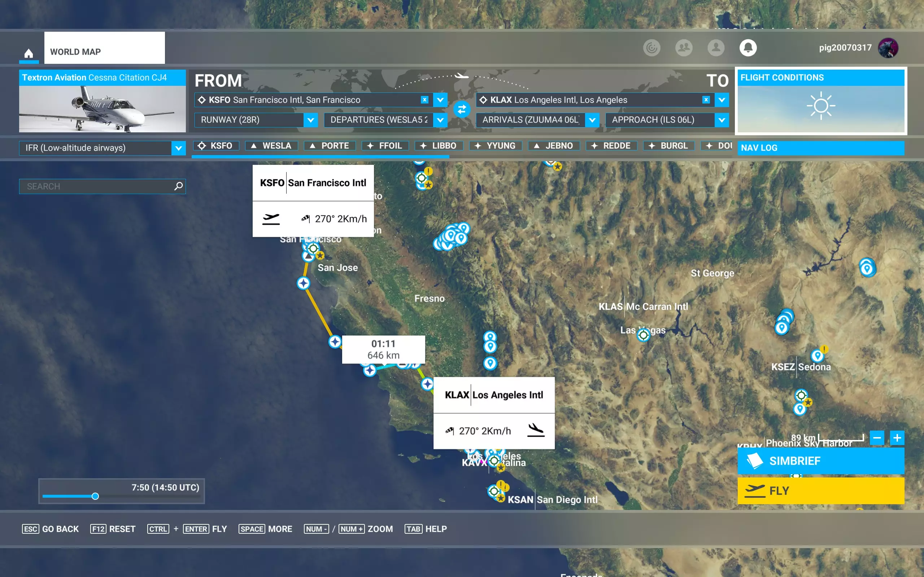Screen dimensions: 924x577
Task: Open the APPROACH (ILS 06L) dropdown
Action: click(x=721, y=120)
